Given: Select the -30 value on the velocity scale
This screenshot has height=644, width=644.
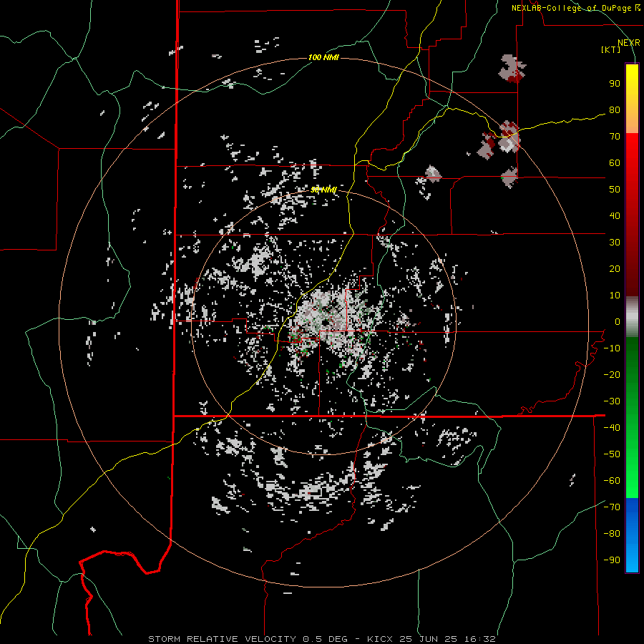Looking at the screenshot, I should [612, 401].
